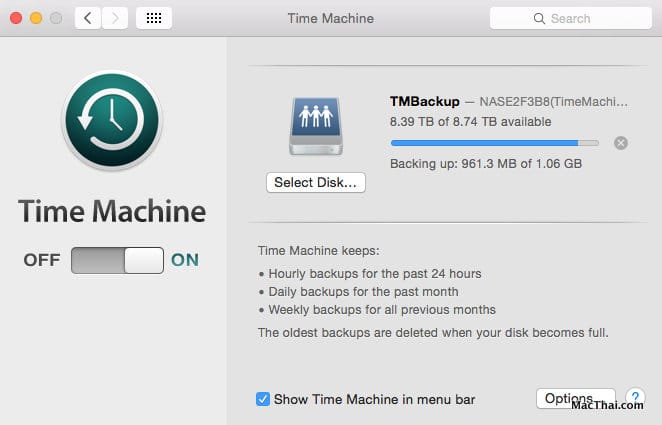
Task: Click the ON label beside the switch
Action: pyautogui.click(x=185, y=260)
